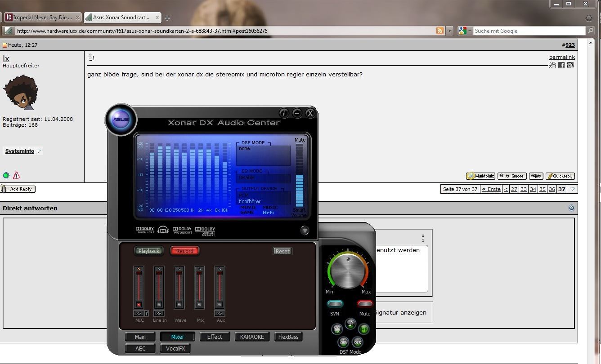Switch to Imperial Never Say Die browser tab
The image size is (601, 364).
coord(42,18)
